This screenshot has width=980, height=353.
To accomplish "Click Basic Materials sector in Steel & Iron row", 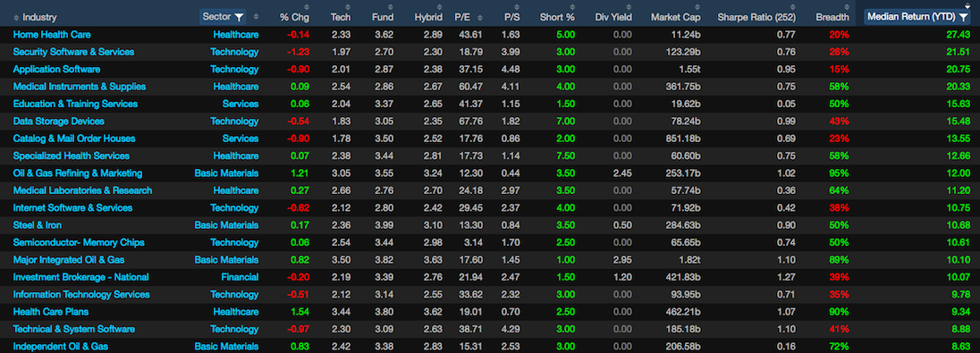I will 226,225.
